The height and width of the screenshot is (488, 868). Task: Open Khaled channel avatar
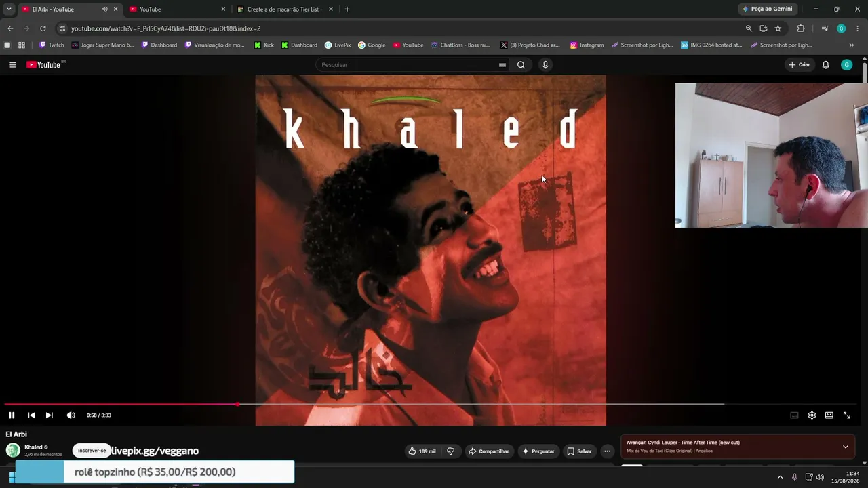click(x=13, y=450)
